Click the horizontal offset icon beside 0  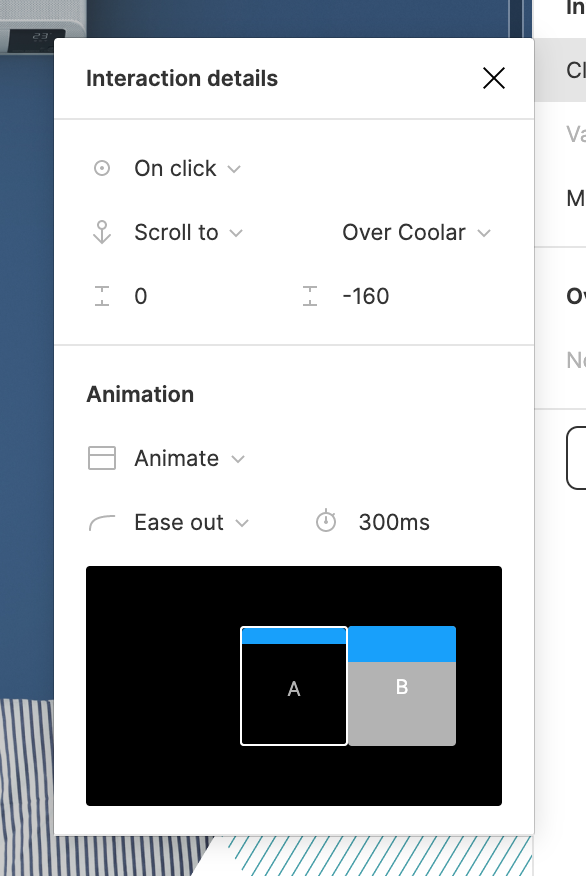(x=102, y=296)
